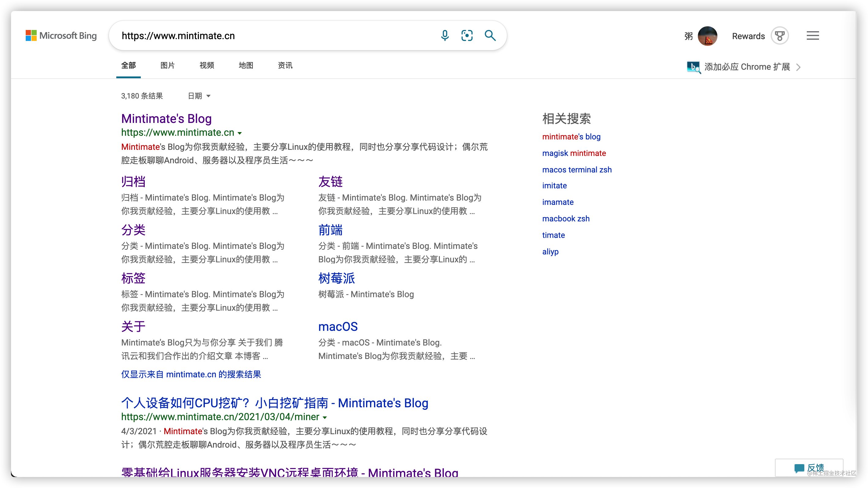The height and width of the screenshot is (488, 868).
Task: Click the 相关搜索 heading
Action: (x=567, y=119)
